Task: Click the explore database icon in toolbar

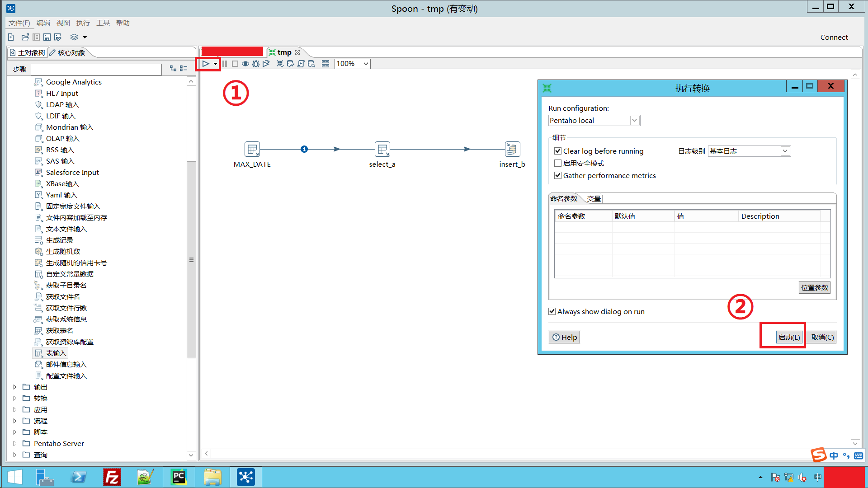Action: pos(311,64)
